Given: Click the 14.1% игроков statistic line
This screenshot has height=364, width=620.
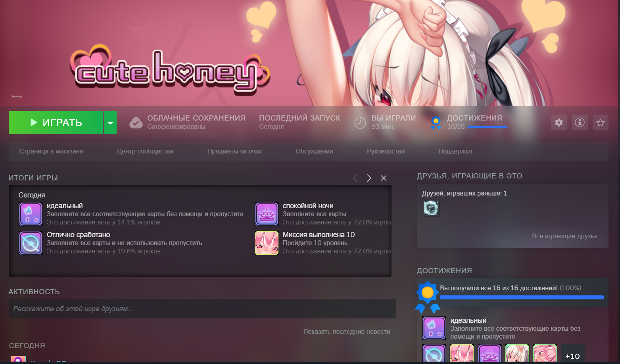Looking at the screenshot, I should (x=104, y=222).
